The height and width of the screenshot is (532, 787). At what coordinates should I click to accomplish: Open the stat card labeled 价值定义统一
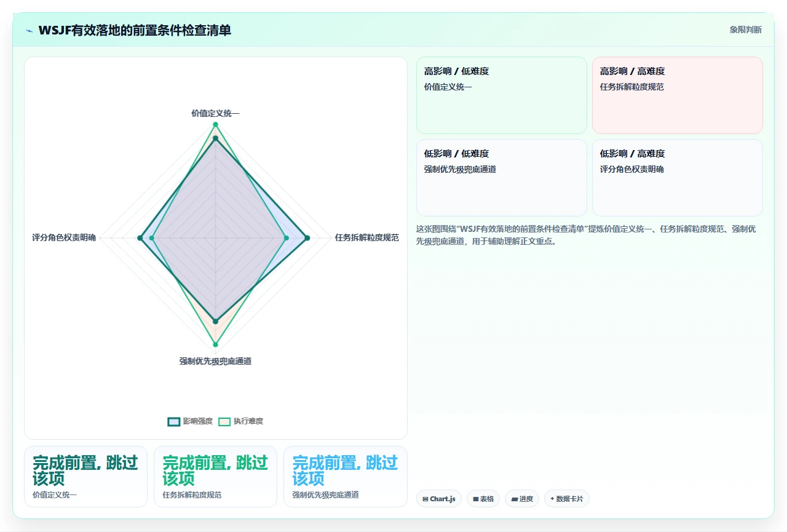click(x=85, y=477)
